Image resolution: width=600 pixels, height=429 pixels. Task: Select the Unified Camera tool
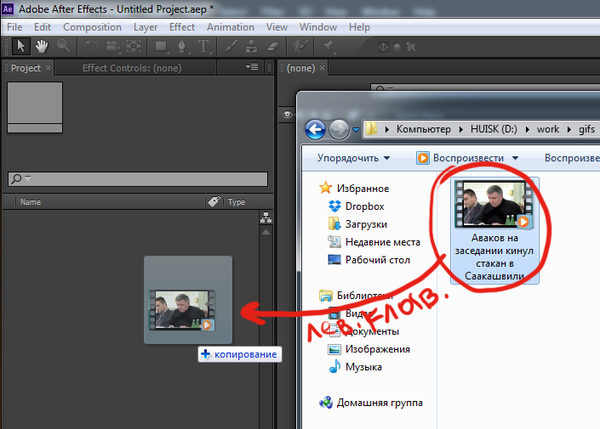[x=112, y=47]
